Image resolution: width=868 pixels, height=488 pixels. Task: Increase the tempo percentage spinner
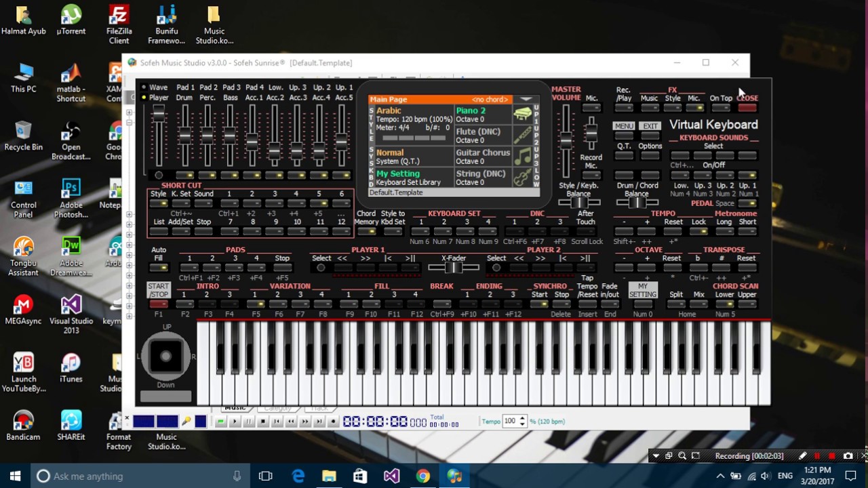coord(521,418)
